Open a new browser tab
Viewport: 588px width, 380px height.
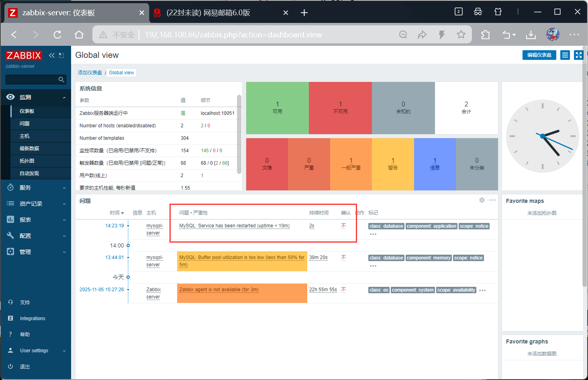click(304, 13)
